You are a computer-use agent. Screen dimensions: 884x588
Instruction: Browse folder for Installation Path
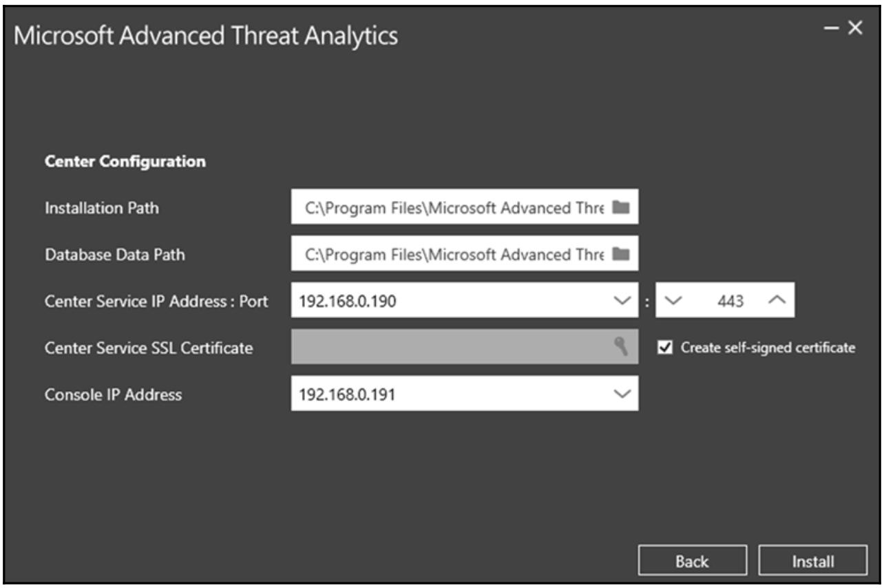coord(621,207)
